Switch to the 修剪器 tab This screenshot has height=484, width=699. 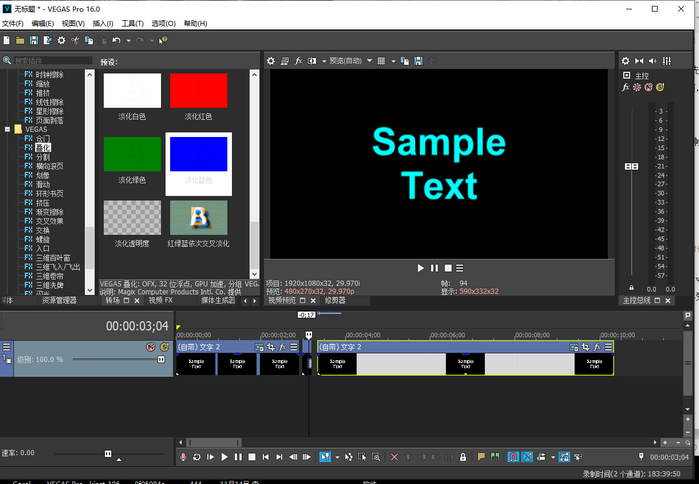pyautogui.click(x=335, y=300)
